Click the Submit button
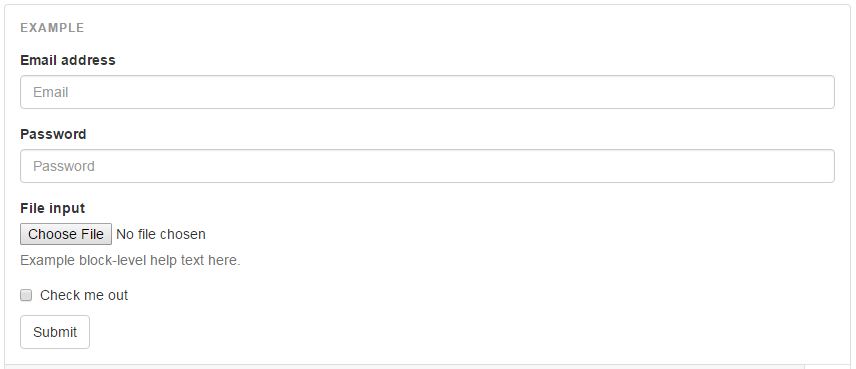 [x=55, y=332]
